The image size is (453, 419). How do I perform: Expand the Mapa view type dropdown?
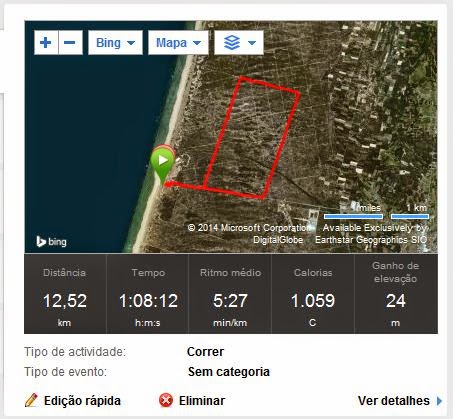tap(178, 43)
